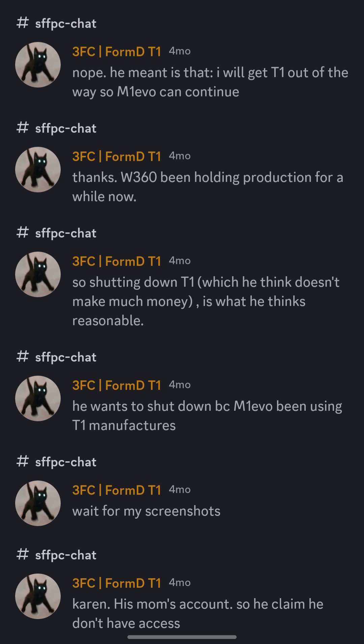Tap username above "nope. he meant is that" text
The height and width of the screenshot is (644, 364).
pos(117,52)
